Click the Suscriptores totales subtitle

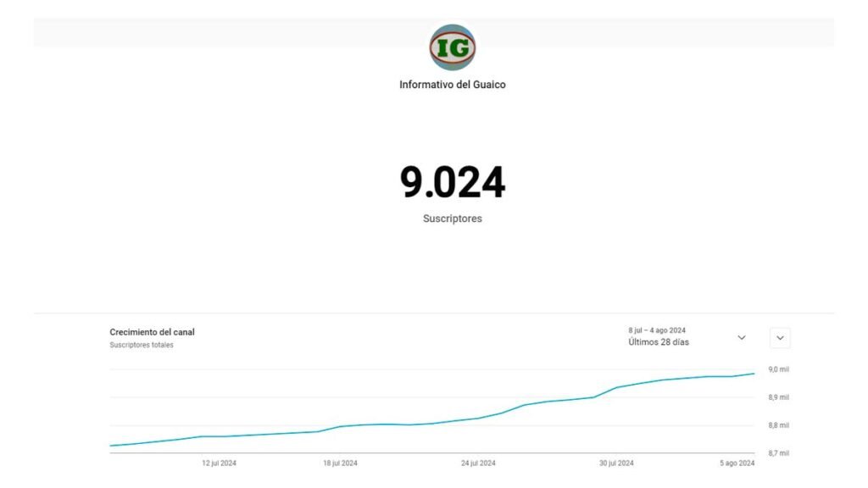click(x=142, y=346)
